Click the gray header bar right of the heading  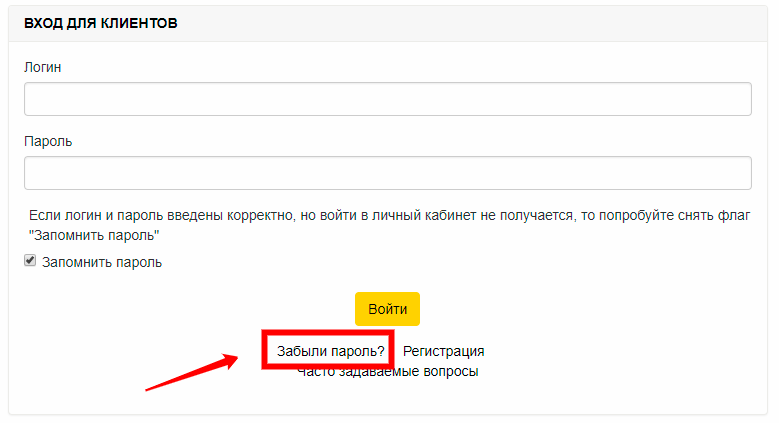click(x=472, y=23)
